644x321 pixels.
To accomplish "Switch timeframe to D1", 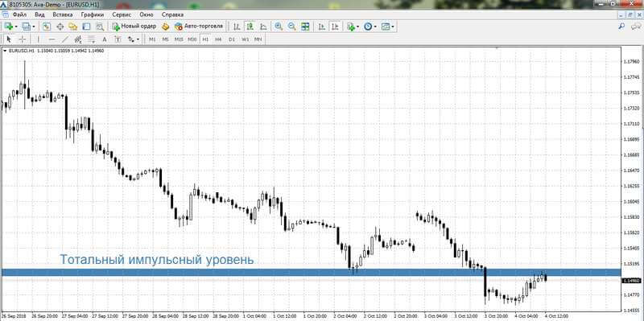I will pyautogui.click(x=232, y=39).
